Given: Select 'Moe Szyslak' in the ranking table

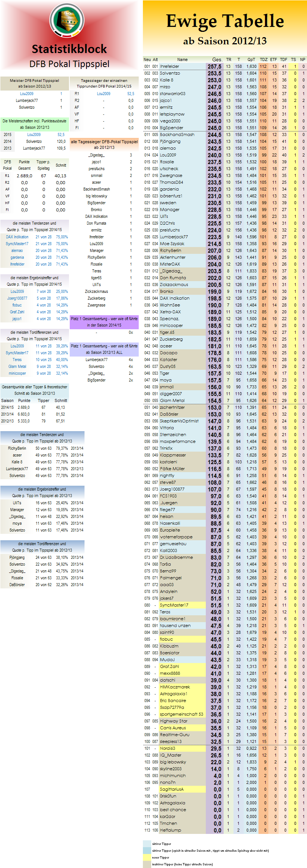Looking at the screenshot, I should point(172,244).
